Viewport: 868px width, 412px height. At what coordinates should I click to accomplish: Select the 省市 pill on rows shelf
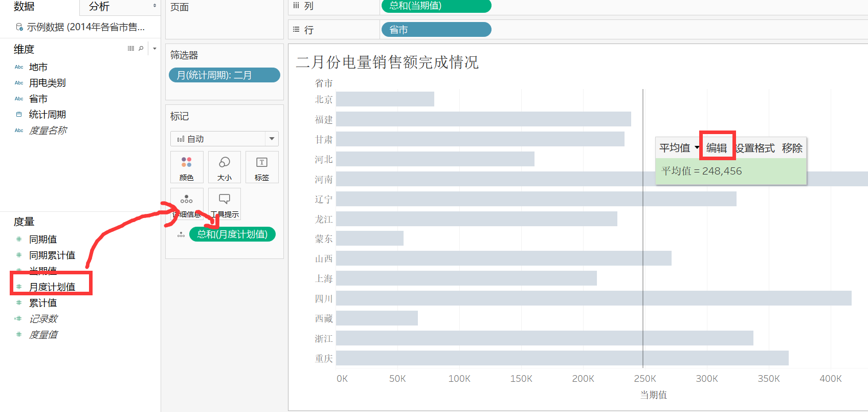pyautogui.click(x=436, y=30)
